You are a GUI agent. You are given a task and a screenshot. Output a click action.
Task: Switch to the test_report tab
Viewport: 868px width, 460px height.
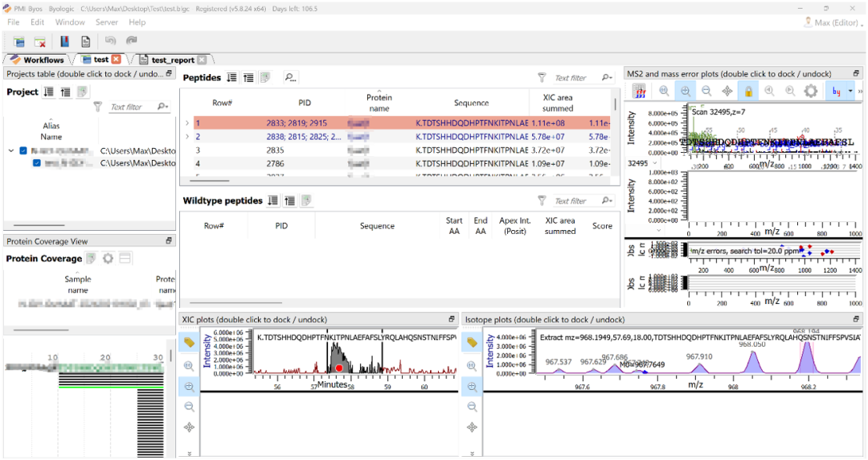[x=172, y=60]
